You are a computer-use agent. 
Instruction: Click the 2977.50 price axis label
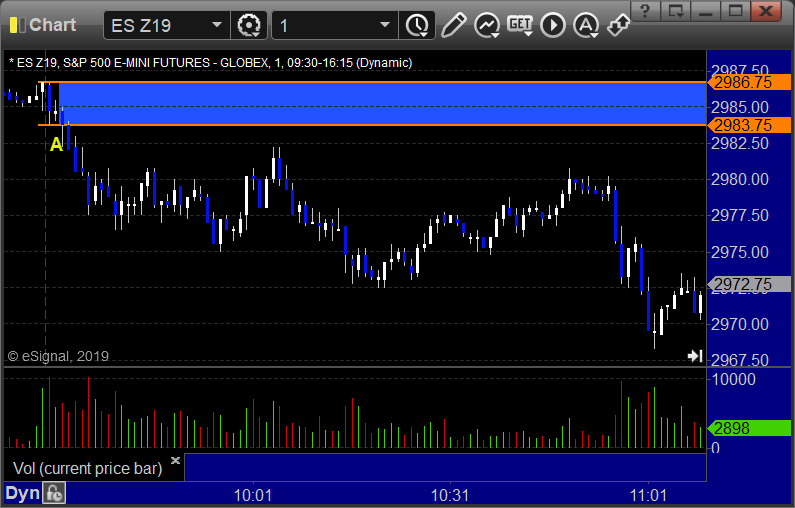pos(740,215)
